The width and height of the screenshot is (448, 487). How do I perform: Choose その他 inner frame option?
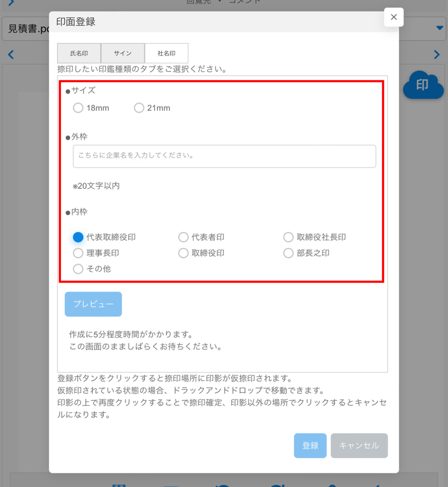pos(78,269)
